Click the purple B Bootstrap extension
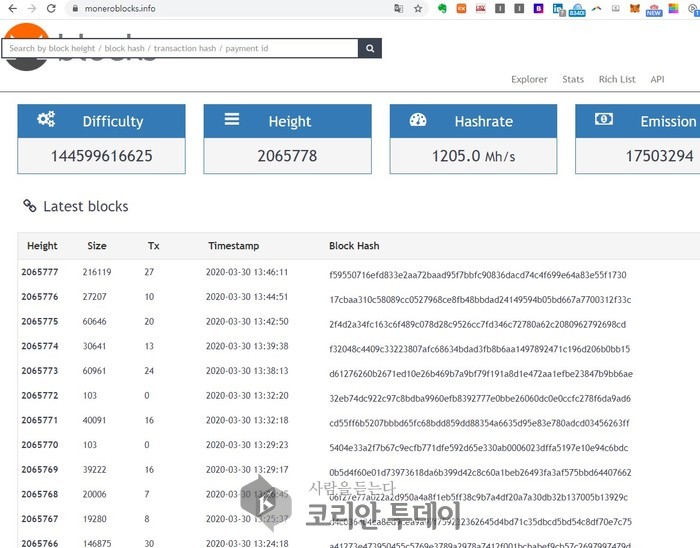 [538, 8]
